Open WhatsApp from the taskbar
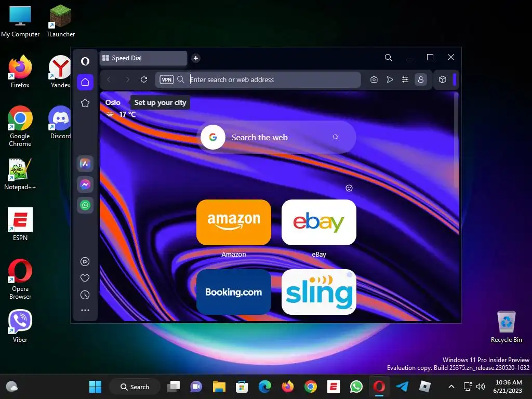The width and height of the screenshot is (532, 399). [356, 387]
